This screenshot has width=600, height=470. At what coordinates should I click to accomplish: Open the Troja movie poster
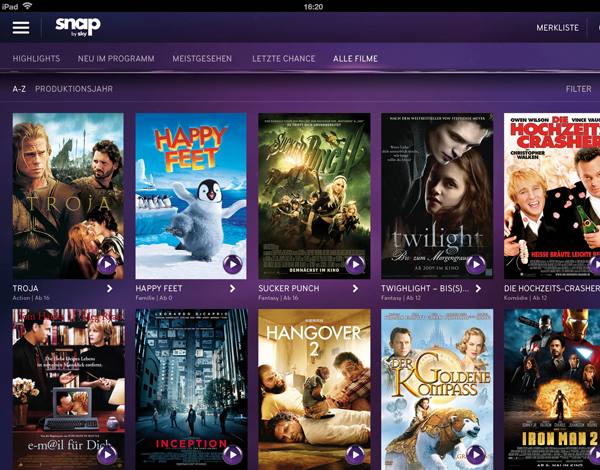click(x=68, y=196)
